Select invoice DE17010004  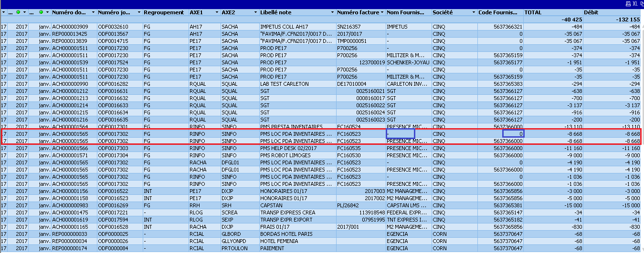click(352, 84)
